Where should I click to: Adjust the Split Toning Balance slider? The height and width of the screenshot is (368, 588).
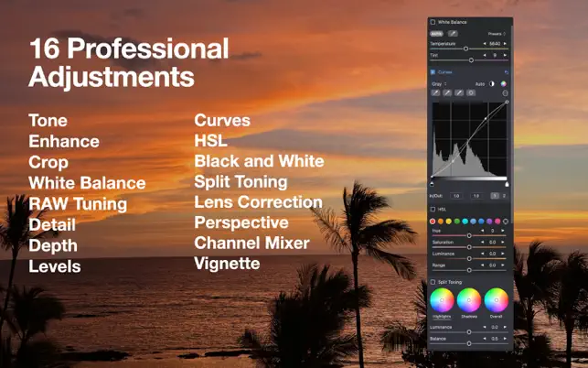pos(469,343)
